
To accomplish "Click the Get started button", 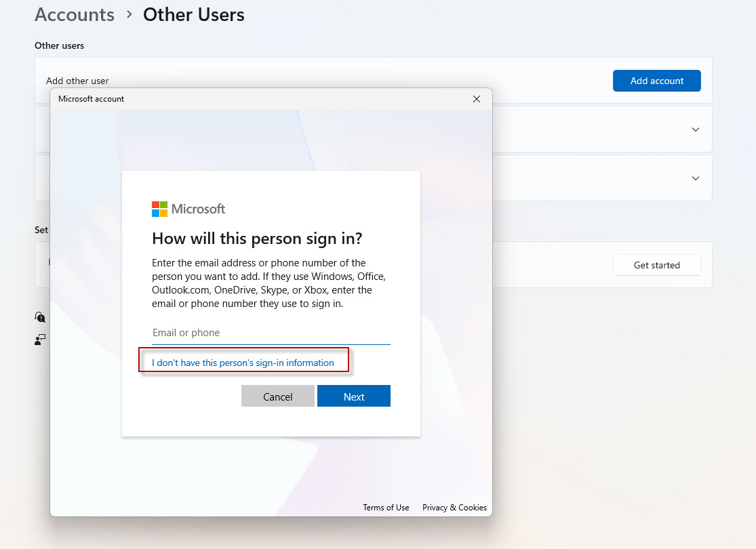I will tap(657, 265).
